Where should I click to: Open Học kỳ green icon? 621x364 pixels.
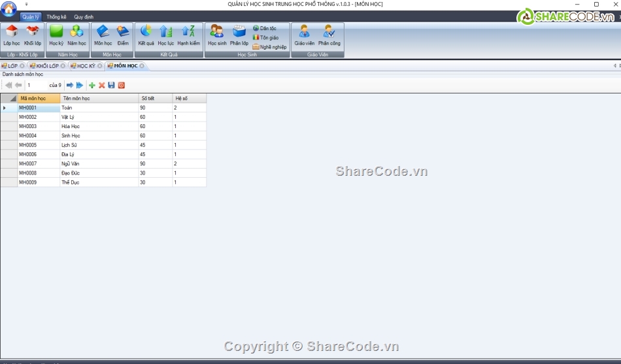56,35
